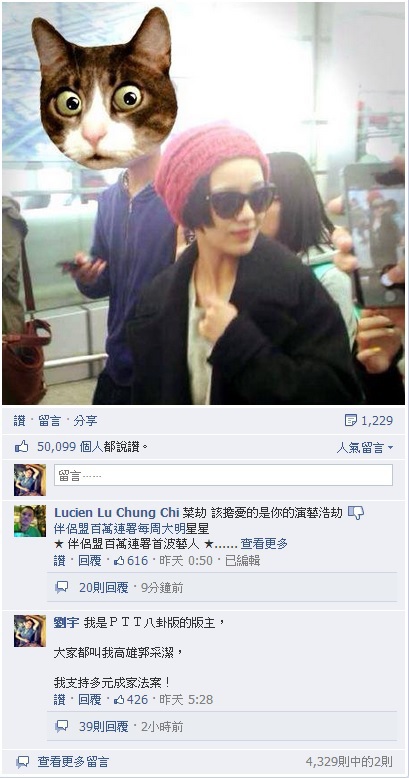This screenshot has height=778, width=409.
Task: Expand the 39則回覆 reply thread
Action: pos(103,727)
